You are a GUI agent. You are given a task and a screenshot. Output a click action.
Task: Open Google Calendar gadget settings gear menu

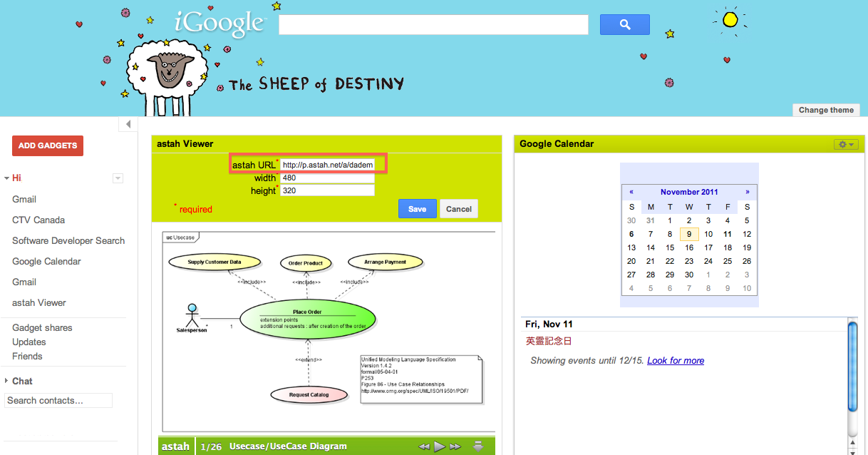[847, 144]
